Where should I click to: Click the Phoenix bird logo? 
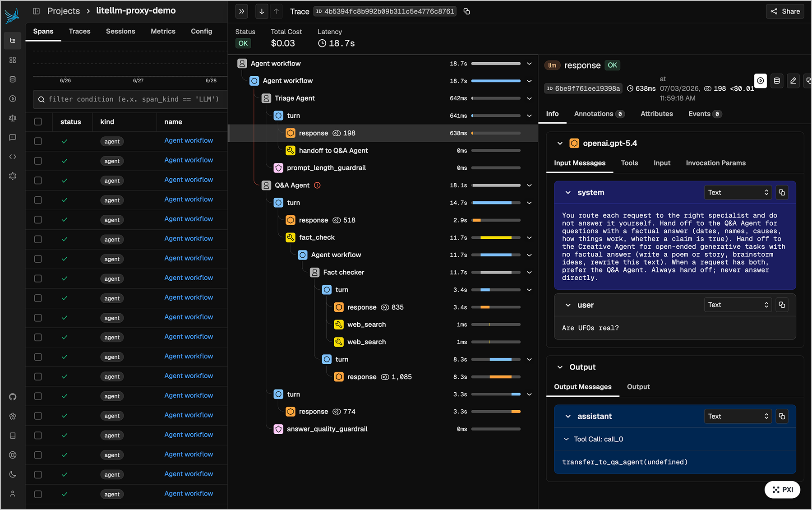(x=12, y=16)
